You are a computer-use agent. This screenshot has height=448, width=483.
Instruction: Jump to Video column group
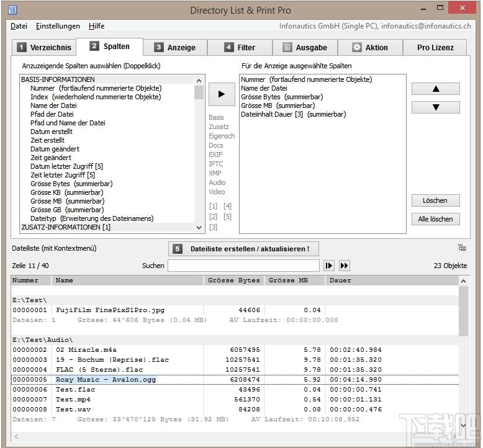pyautogui.click(x=217, y=192)
